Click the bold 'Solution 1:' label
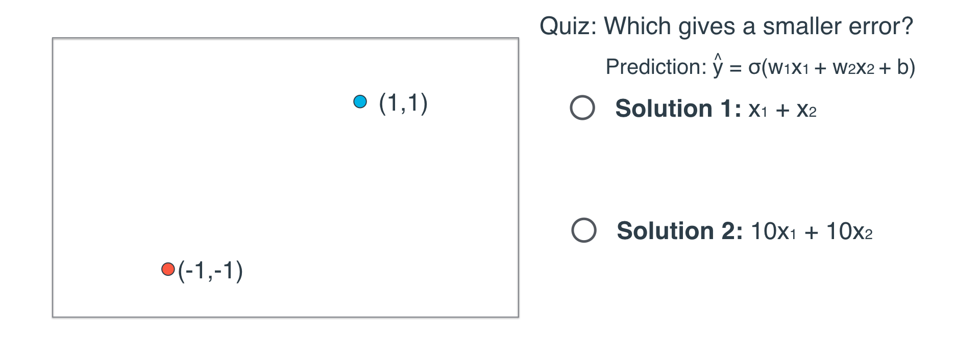This screenshot has height=338, width=980. point(678,109)
